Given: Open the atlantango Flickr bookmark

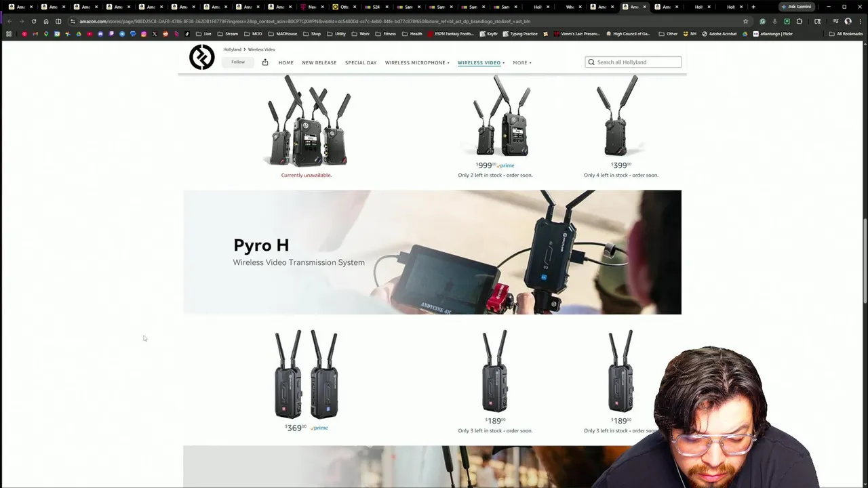Looking at the screenshot, I should 772,34.
